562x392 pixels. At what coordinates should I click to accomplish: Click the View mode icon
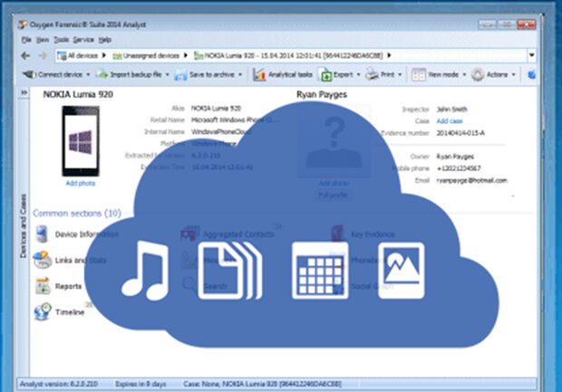(418, 74)
